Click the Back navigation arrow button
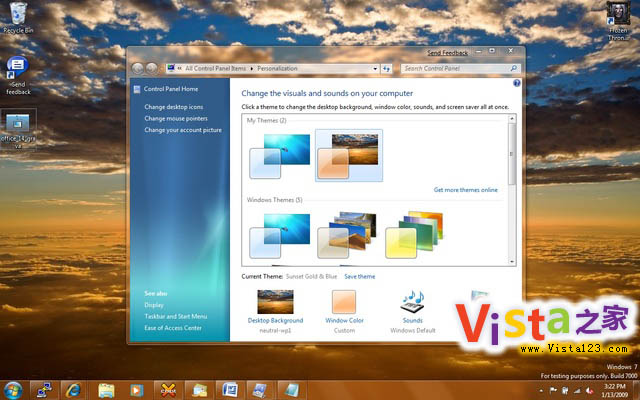 point(138,68)
